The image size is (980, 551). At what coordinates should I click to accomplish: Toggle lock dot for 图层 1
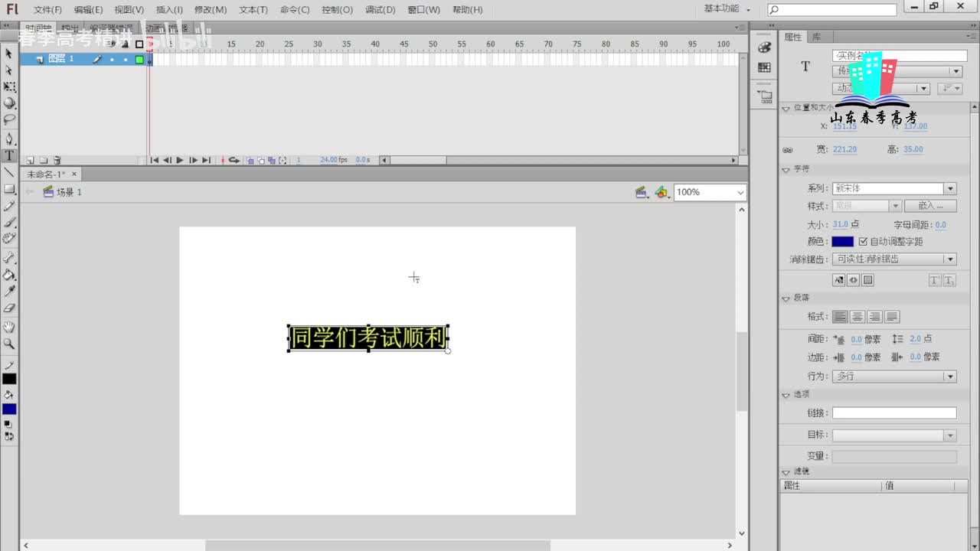click(x=126, y=59)
